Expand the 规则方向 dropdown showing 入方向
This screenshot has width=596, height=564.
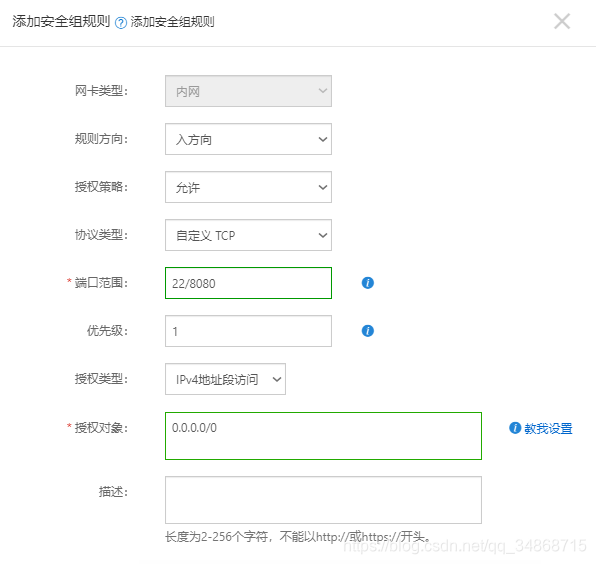pos(248,139)
